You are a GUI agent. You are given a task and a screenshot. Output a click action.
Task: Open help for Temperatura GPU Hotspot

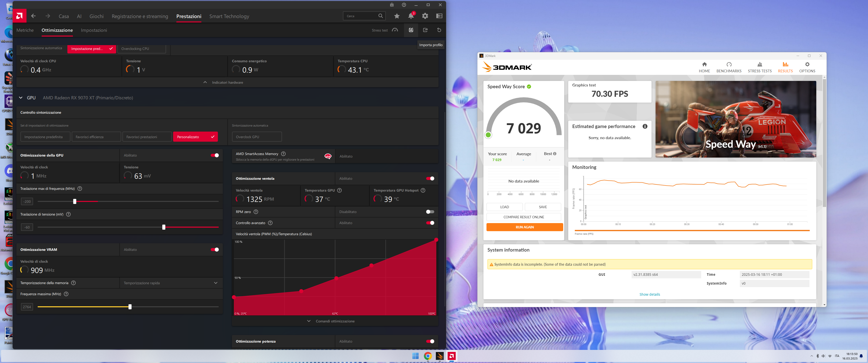pos(423,190)
